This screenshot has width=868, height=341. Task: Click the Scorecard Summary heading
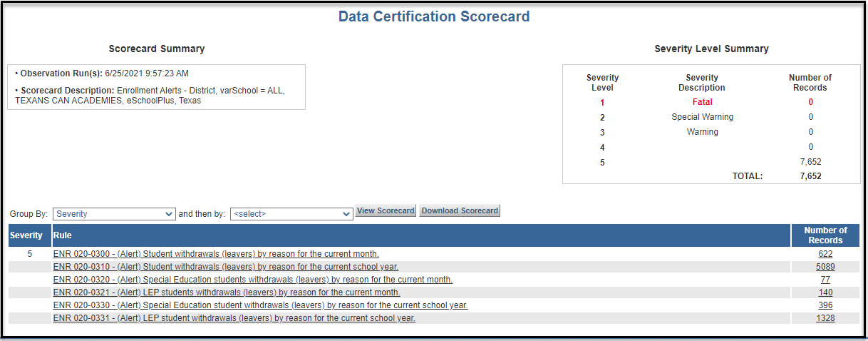pyautogui.click(x=157, y=49)
